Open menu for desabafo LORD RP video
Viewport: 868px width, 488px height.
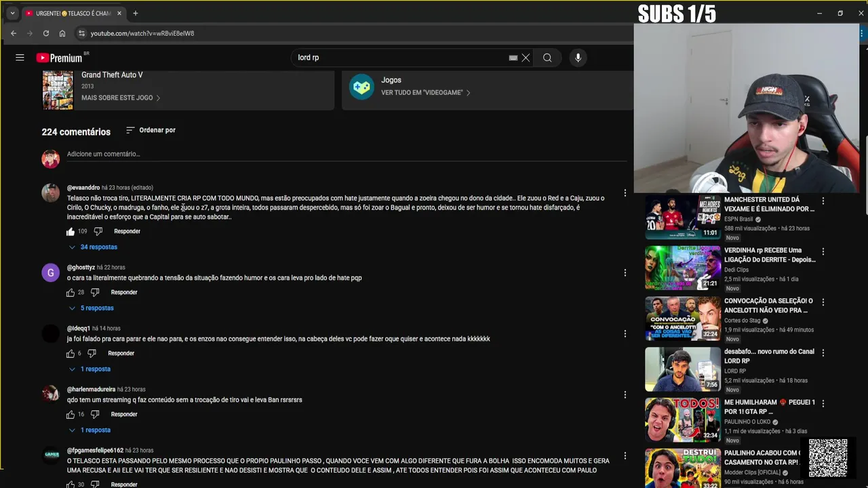coord(823,352)
